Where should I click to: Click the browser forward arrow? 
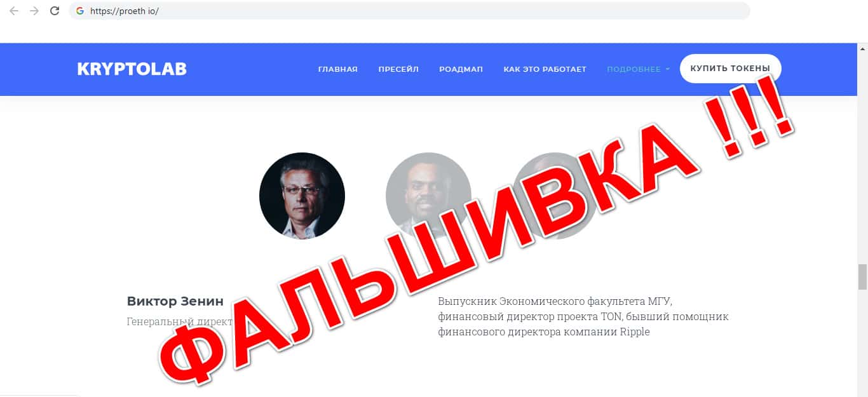pyautogui.click(x=34, y=11)
